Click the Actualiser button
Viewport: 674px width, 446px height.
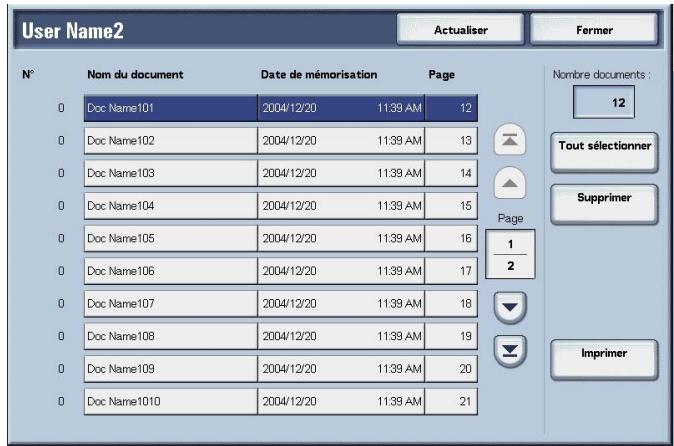point(459,30)
